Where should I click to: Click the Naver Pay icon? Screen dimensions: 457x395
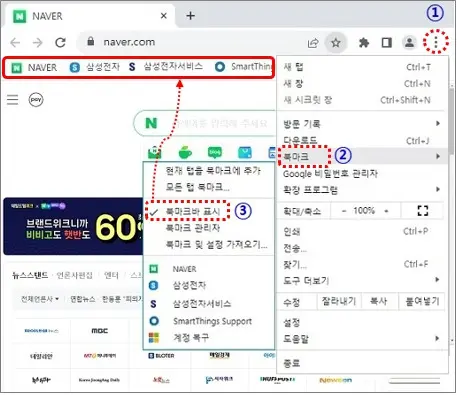pos(36,99)
